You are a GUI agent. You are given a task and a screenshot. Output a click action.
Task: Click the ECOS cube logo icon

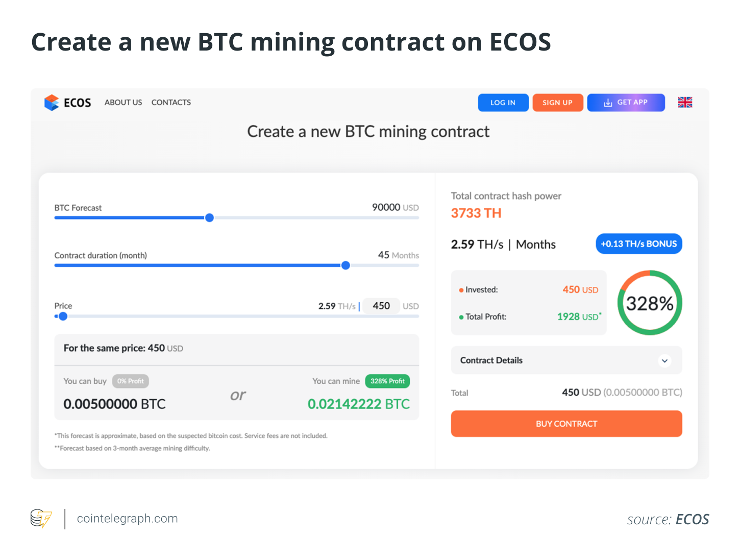pos(52,103)
